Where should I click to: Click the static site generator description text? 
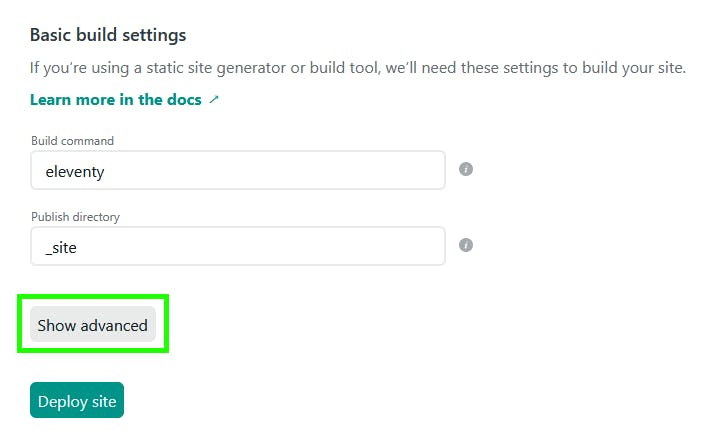coord(358,68)
